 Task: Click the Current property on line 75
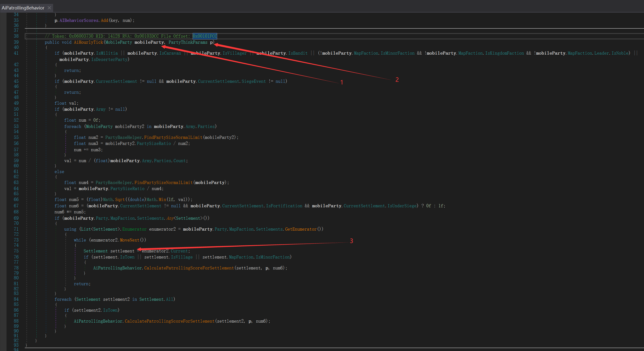(x=179, y=251)
